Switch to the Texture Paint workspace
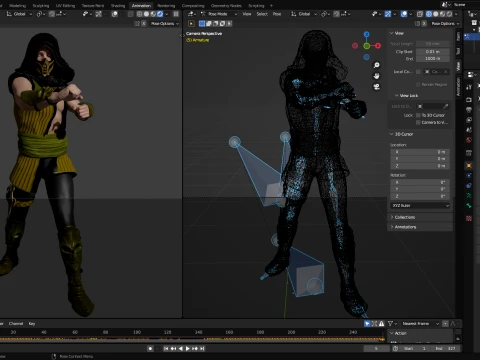The width and height of the screenshot is (480, 360). (93, 6)
